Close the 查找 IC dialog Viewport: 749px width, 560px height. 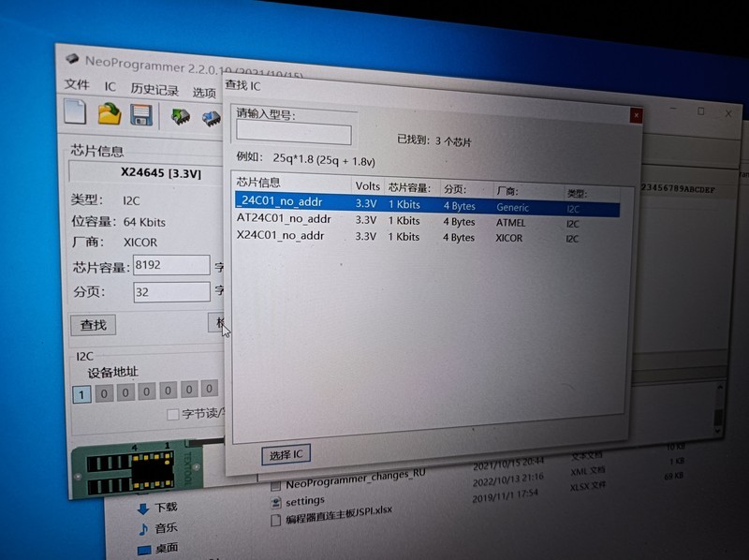[x=637, y=116]
